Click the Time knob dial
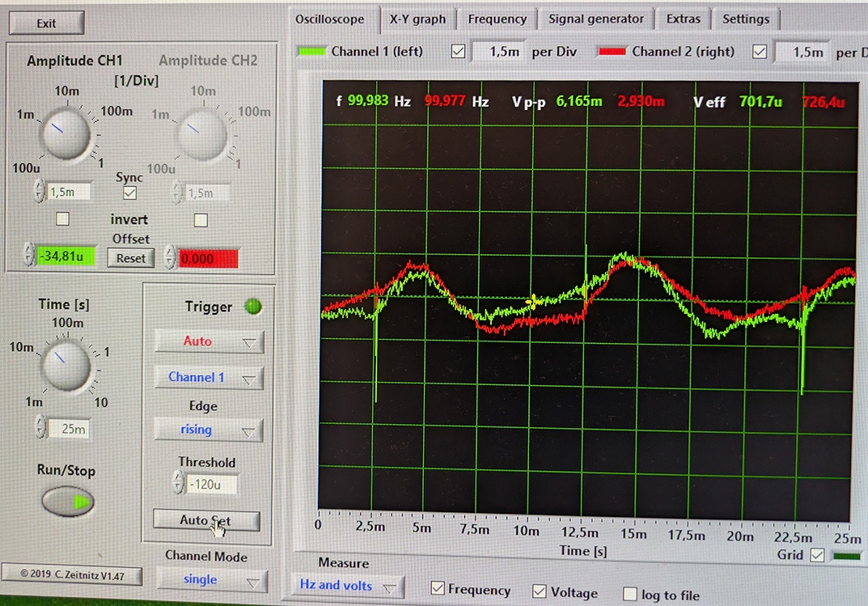The width and height of the screenshot is (868, 606). pos(66,362)
